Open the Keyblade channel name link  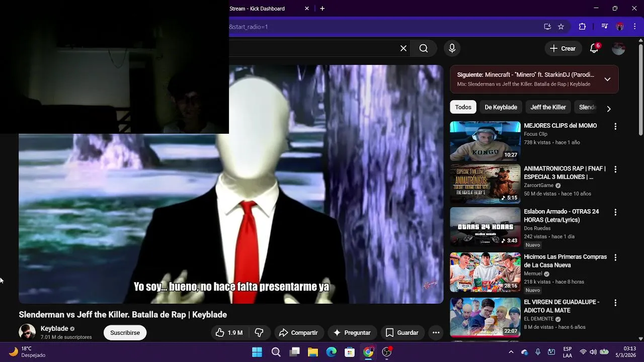[x=54, y=328]
